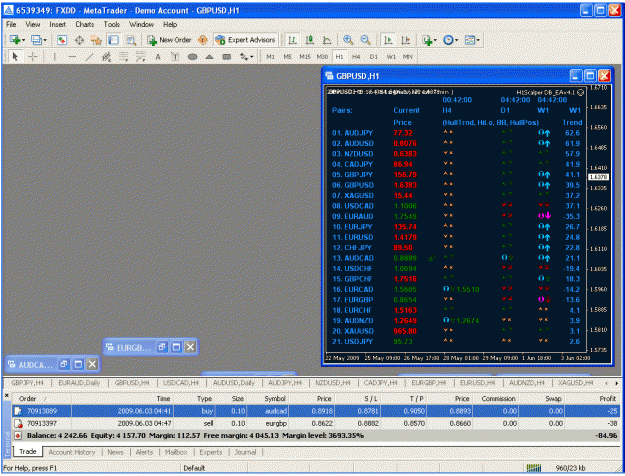Switch chart to M15 timeframe
Image resolution: width=625 pixels, height=476 pixels.
click(305, 57)
